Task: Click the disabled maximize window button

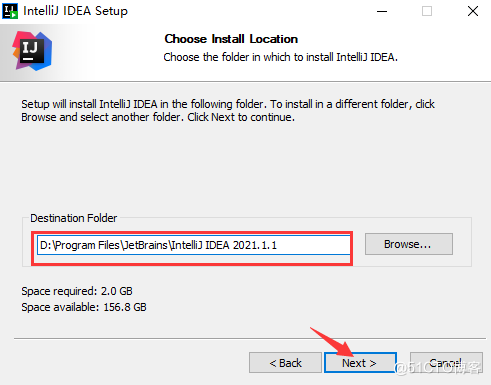Action: 427,11
